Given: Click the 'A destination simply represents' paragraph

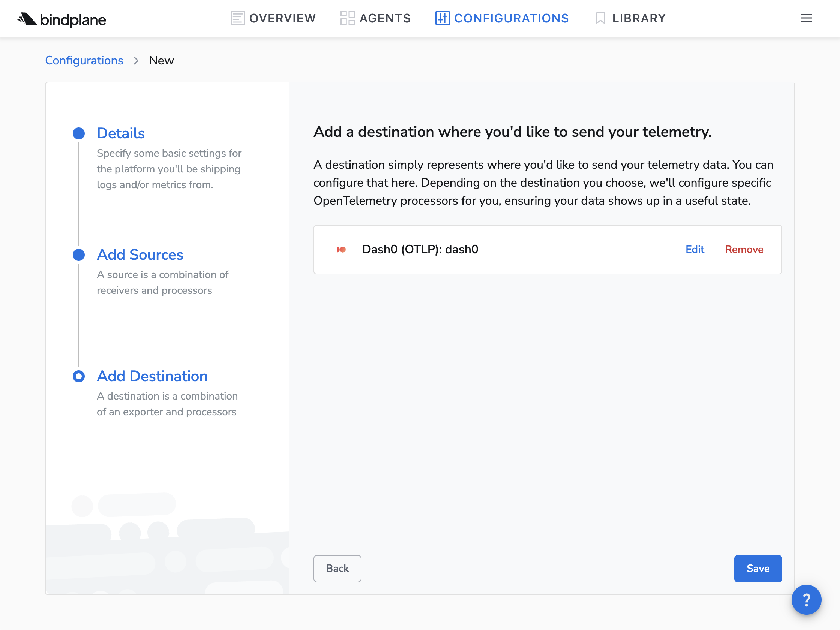Looking at the screenshot, I should pyautogui.click(x=543, y=183).
